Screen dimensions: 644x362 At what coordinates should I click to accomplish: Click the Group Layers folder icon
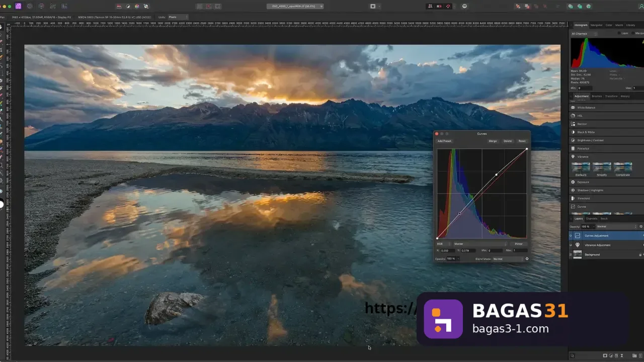tap(634, 356)
